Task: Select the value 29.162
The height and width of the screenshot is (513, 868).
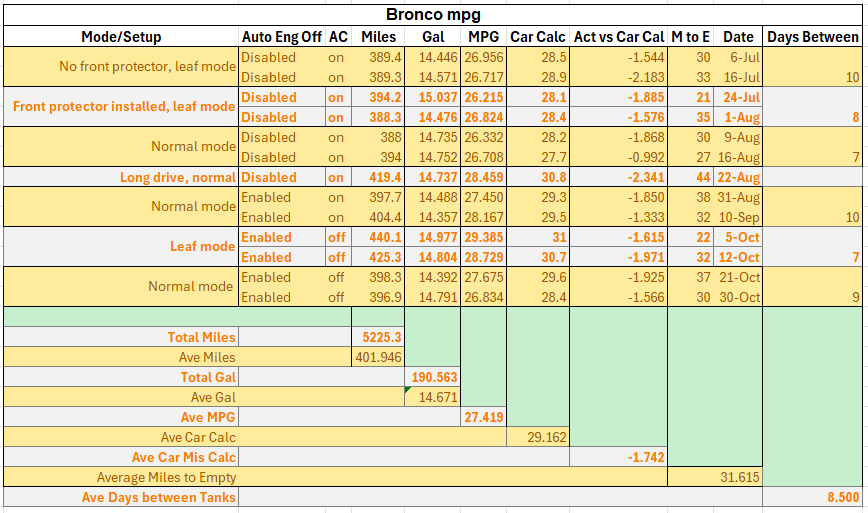Action: click(x=538, y=437)
